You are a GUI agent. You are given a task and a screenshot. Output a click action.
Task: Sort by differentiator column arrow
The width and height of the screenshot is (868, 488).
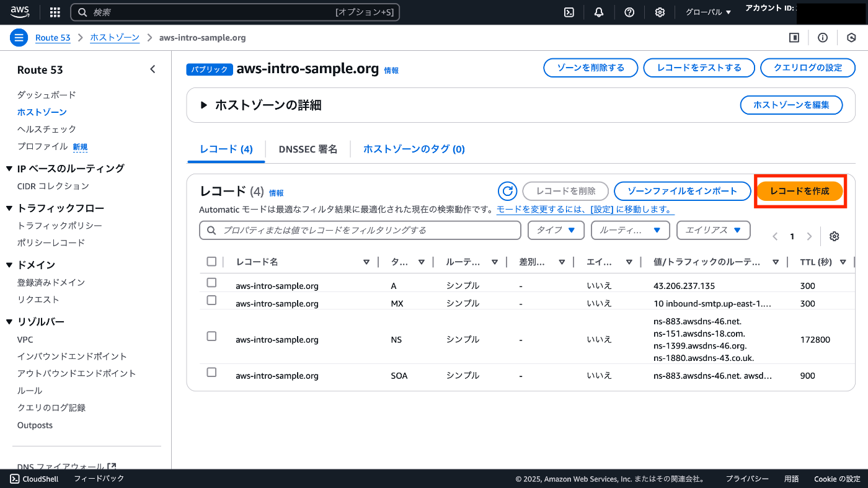tap(562, 262)
